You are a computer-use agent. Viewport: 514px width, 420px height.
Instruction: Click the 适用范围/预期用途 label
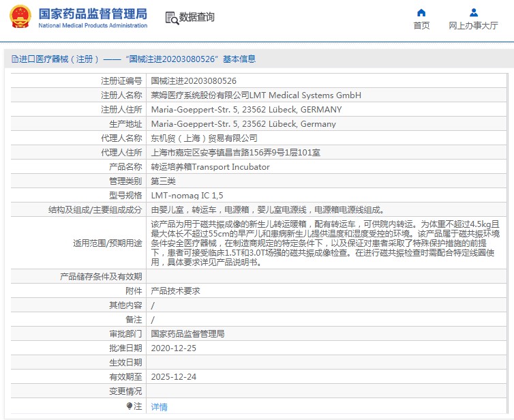[x=108, y=243]
